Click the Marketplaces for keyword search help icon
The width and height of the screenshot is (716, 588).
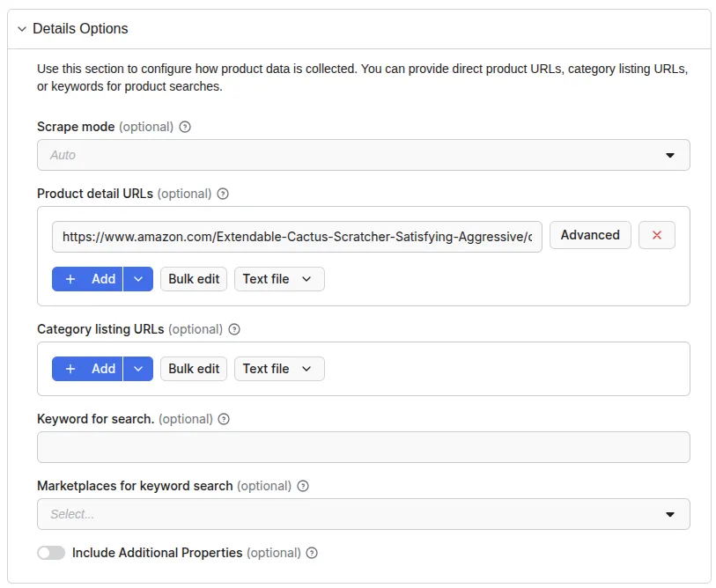[x=302, y=486]
